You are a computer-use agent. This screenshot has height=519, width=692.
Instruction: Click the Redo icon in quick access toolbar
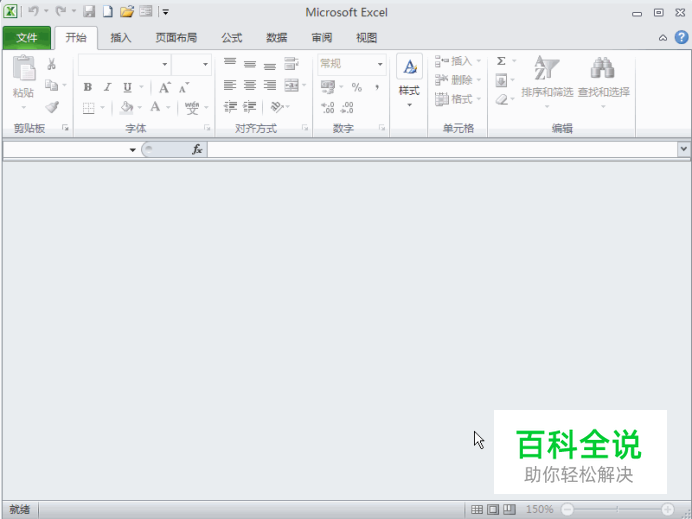coord(61,11)
